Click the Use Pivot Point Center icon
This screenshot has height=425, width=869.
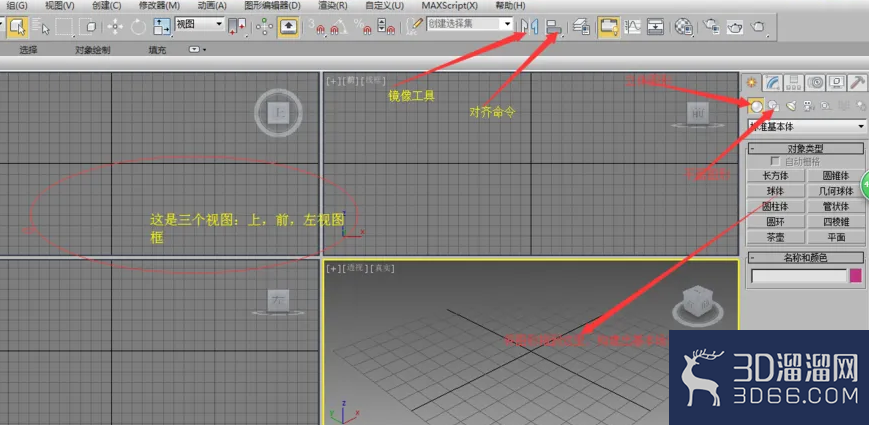click(x=237, y=26)
